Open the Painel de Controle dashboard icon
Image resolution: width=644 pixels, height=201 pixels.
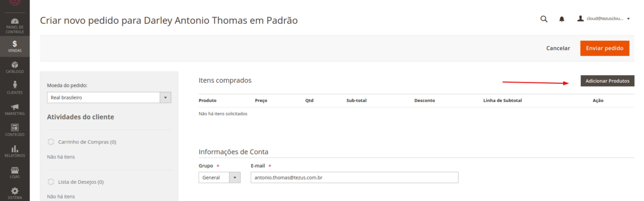click(x=14, y=25)
